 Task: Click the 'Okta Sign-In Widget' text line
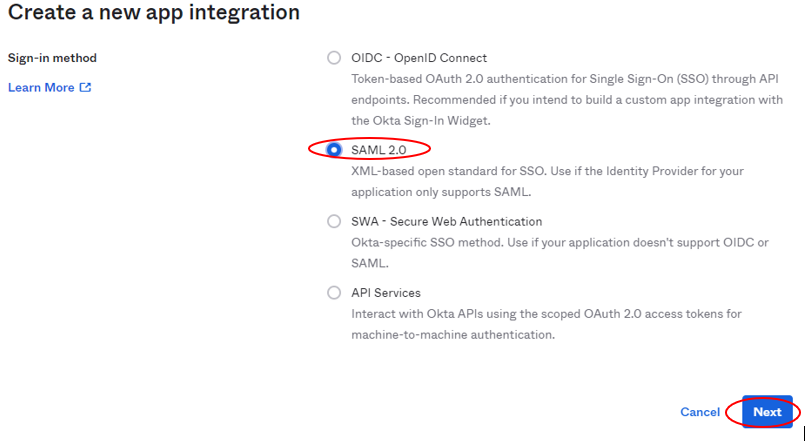click(421, 121)
